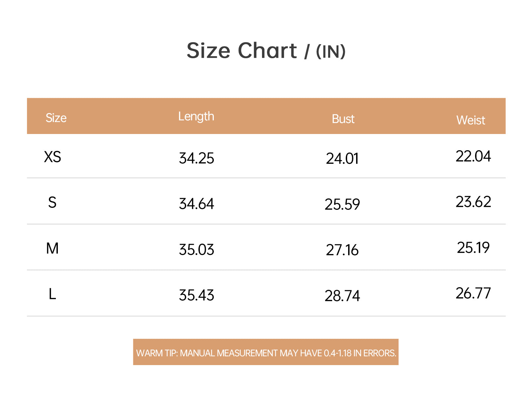Select the Bust column header
This screenshot has height=399, width=532.
click(x=343, y=119)
